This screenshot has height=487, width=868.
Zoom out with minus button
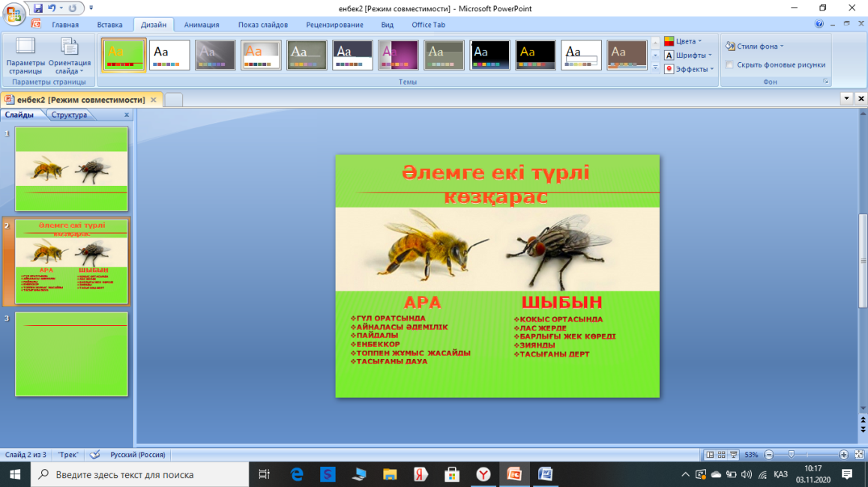coord(769,454)
